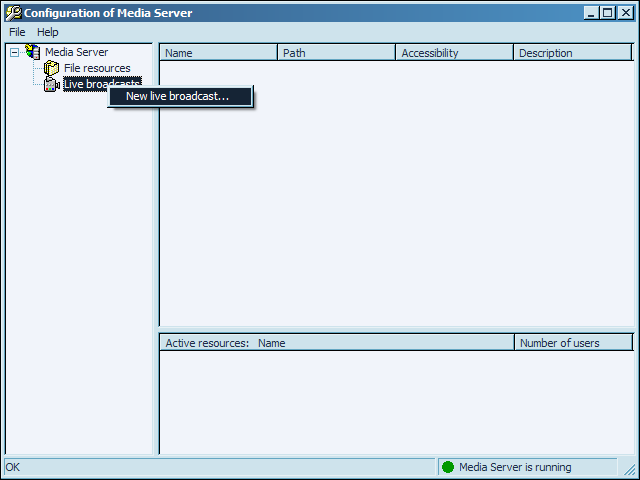
Task: Maximize the Configuration of Media Server window
Action: pyautogui.click(x=608, y=13)
